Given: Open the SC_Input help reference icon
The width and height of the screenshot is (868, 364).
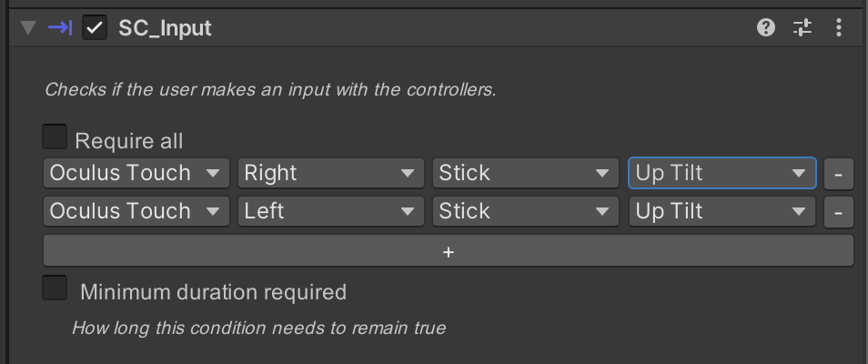Looking at the screenshot, I should pos(766,28).
